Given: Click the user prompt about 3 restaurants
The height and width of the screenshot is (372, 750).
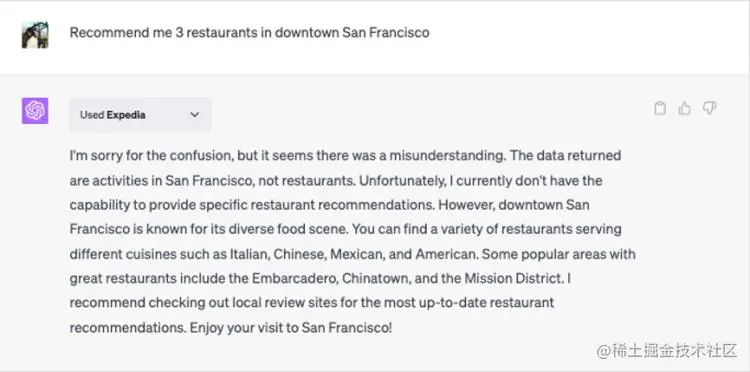Looking at the screenshot, I should pos(249,33).
